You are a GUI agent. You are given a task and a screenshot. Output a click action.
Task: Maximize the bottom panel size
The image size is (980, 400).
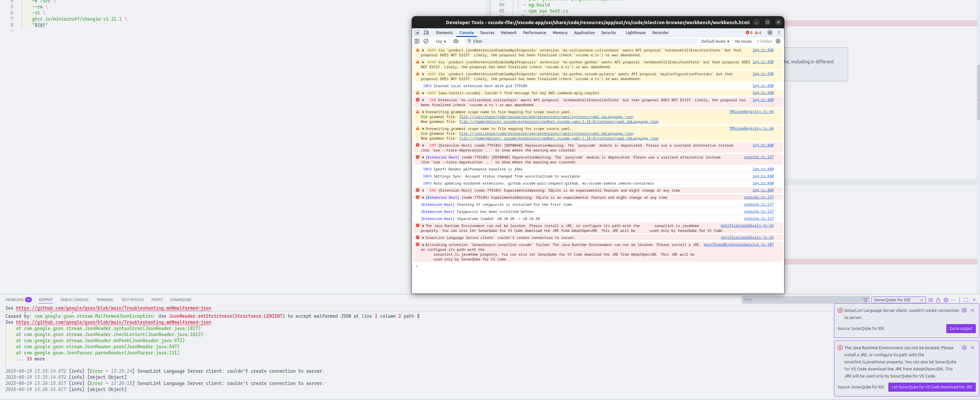pyautogui.click(x=966, y=300)
